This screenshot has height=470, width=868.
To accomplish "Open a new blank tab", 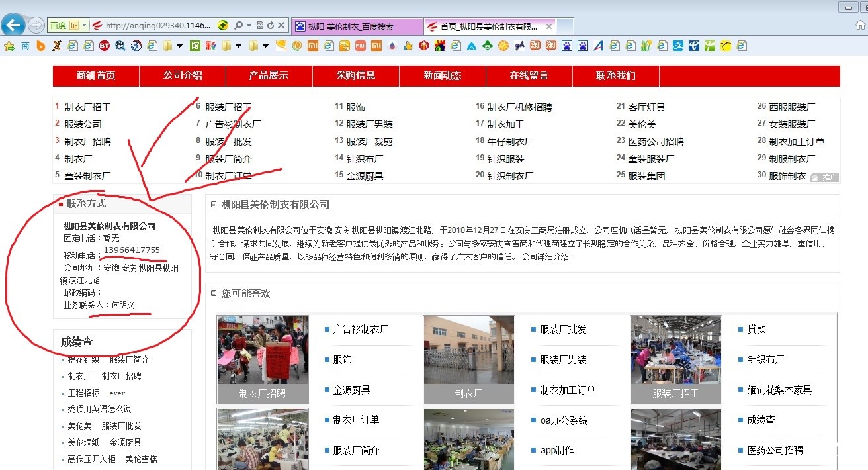I will tap(564, 26).
